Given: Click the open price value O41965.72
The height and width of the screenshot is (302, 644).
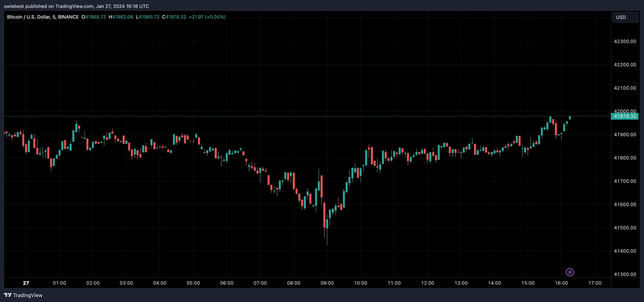Looking at the screenshot, I should click(x=94, y=17).
